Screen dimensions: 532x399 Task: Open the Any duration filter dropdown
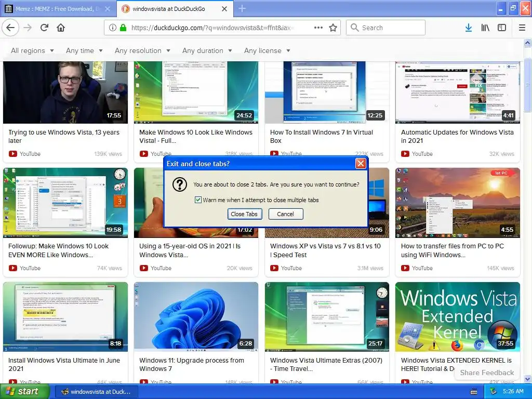(x=207, y=50)
